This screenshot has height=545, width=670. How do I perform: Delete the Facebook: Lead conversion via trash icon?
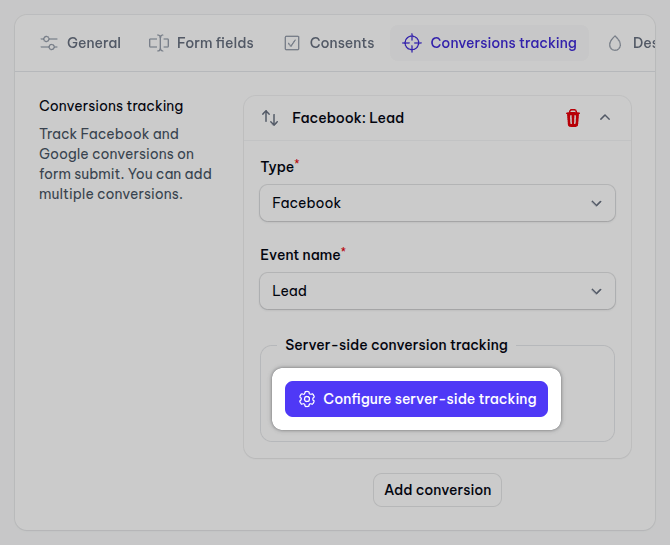tap(573, 118)
